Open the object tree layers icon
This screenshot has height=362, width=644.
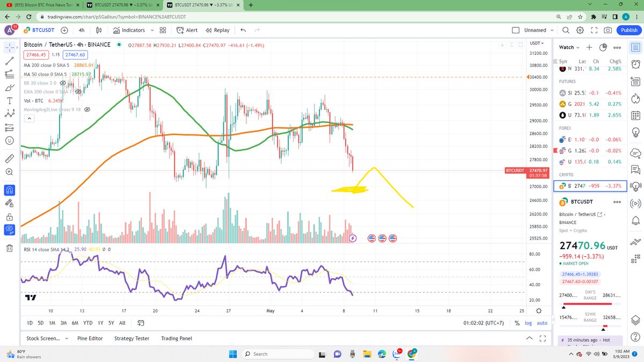(636, 320)
